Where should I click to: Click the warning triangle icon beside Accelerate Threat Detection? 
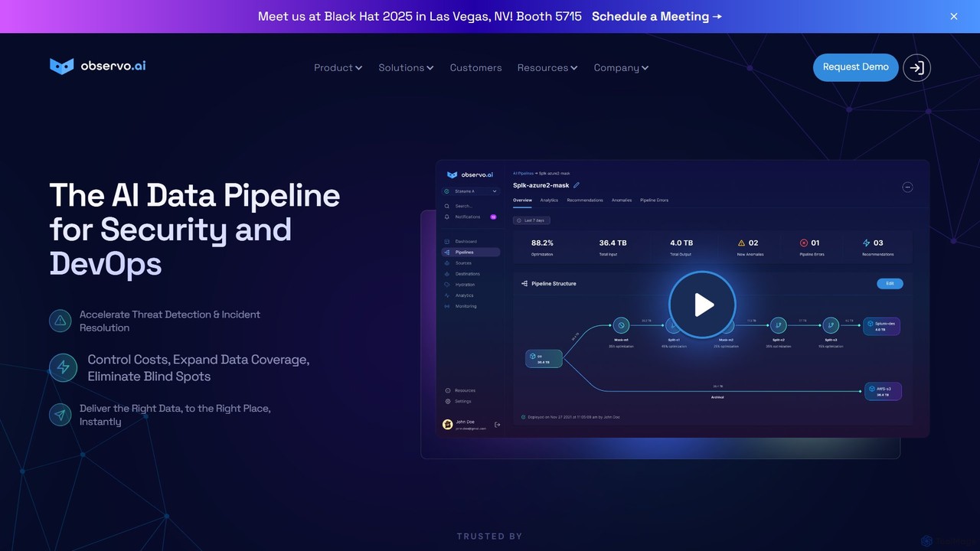[60, 321]
